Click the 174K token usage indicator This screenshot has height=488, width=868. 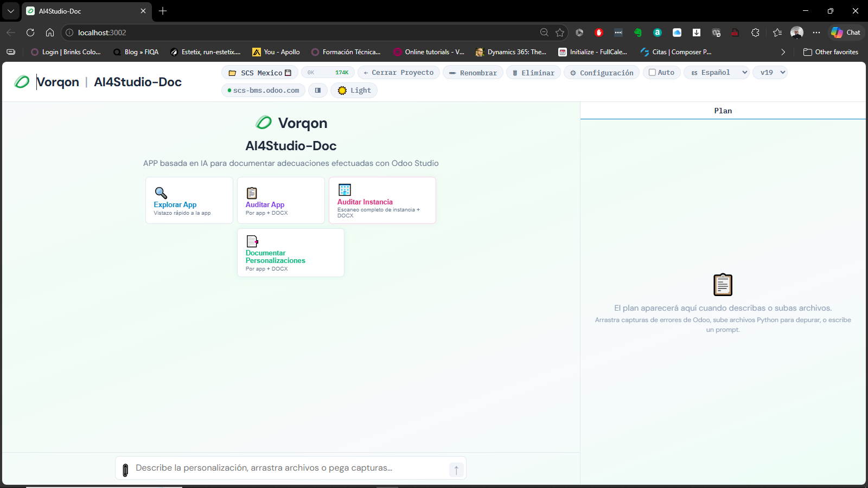coord(342,73)
